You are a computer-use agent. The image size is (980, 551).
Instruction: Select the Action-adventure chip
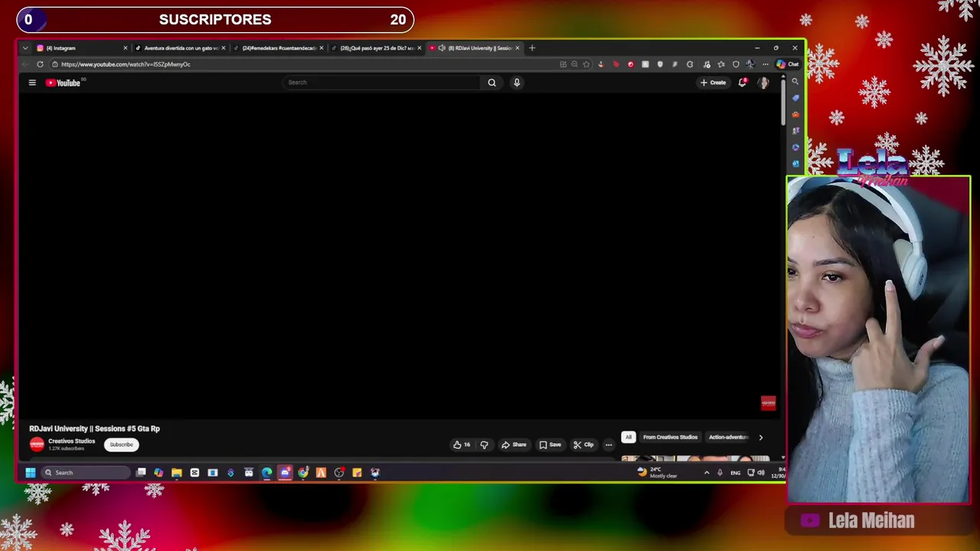pos(728,438)
